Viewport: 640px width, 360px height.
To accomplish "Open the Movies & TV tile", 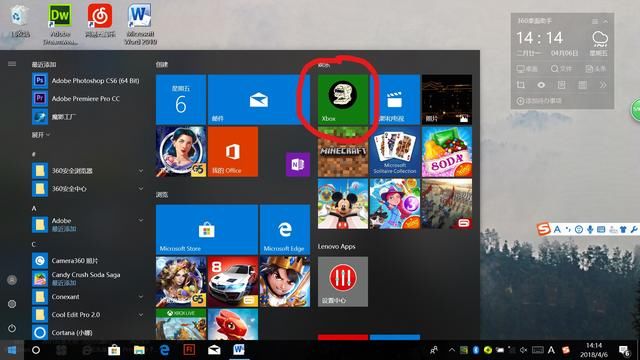I will click(395, 99).
